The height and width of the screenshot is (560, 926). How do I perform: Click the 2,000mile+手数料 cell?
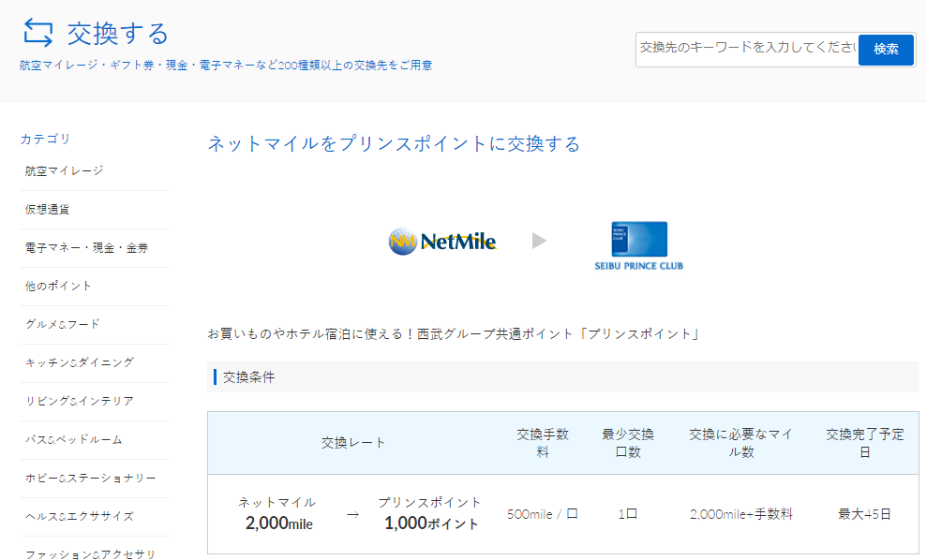point(741,514)
